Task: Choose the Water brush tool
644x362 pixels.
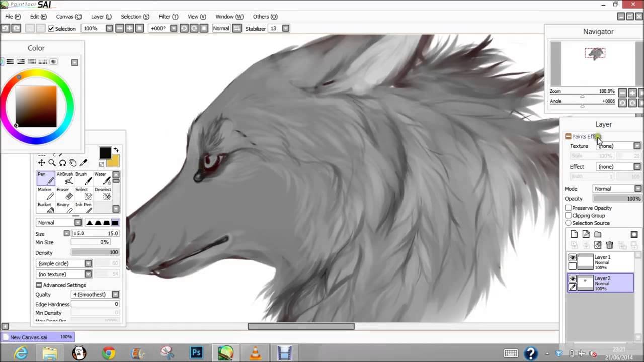Action: pyautogui.click(x=102, y=178)
